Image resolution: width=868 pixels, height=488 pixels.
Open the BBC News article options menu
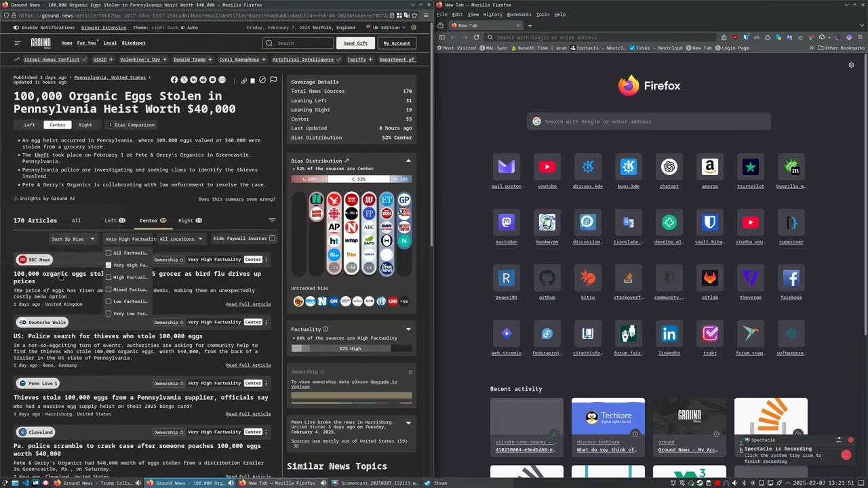[266, 260]
